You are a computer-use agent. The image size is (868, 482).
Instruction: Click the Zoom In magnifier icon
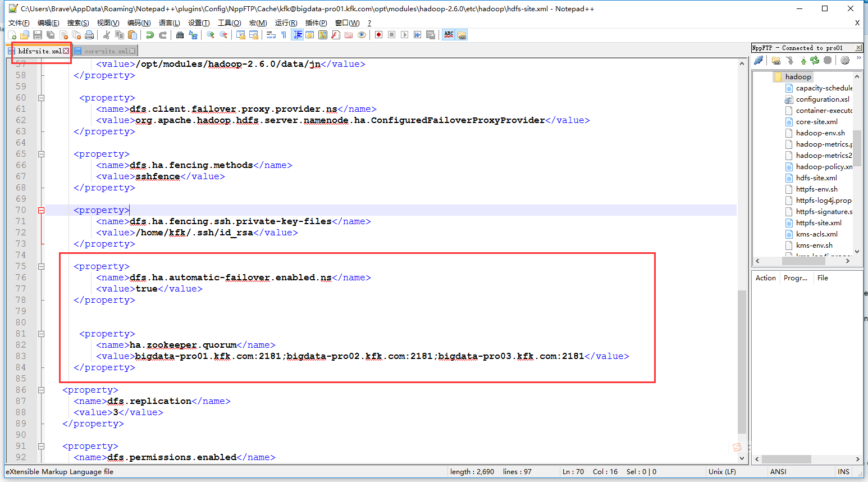click(210, 35)
